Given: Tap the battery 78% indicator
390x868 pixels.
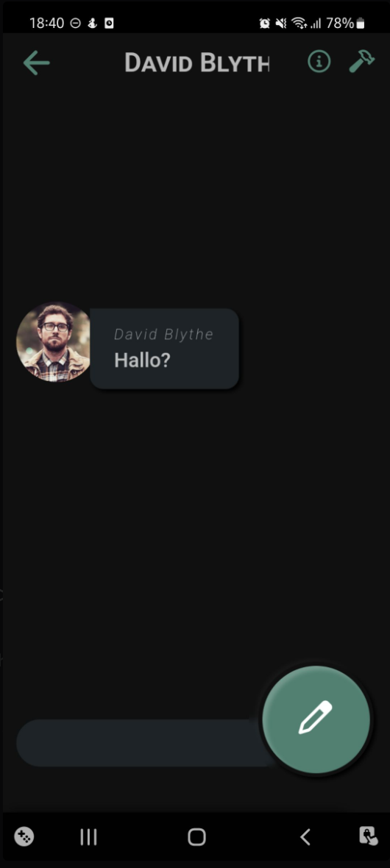Looking at the screenshot, I should click(x=347, y=24).
